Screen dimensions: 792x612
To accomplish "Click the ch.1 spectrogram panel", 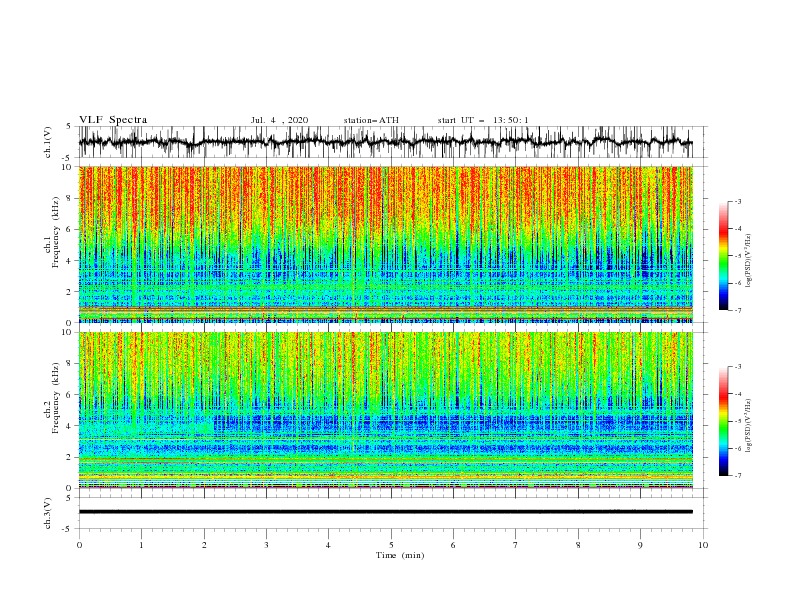I will coord(386,244).
